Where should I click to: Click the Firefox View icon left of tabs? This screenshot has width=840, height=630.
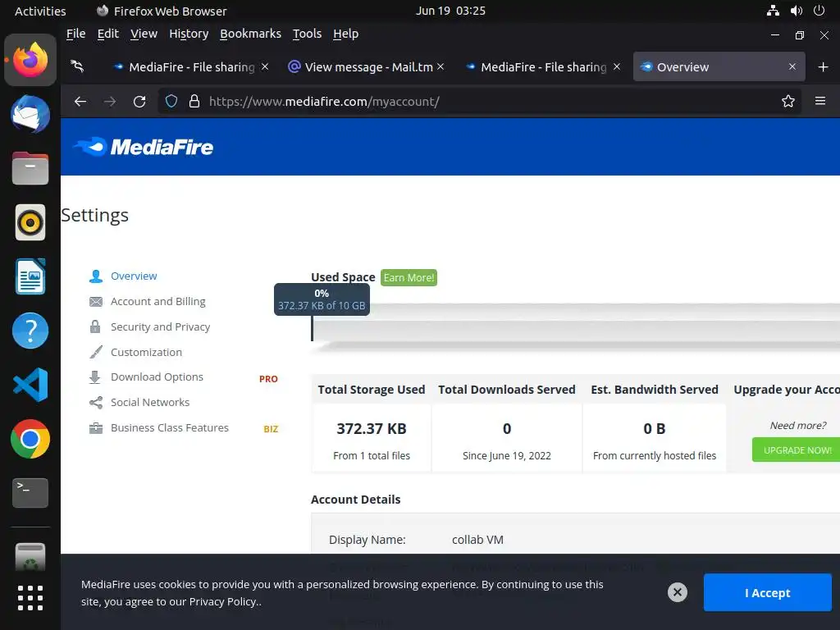(x=77, y=66)
